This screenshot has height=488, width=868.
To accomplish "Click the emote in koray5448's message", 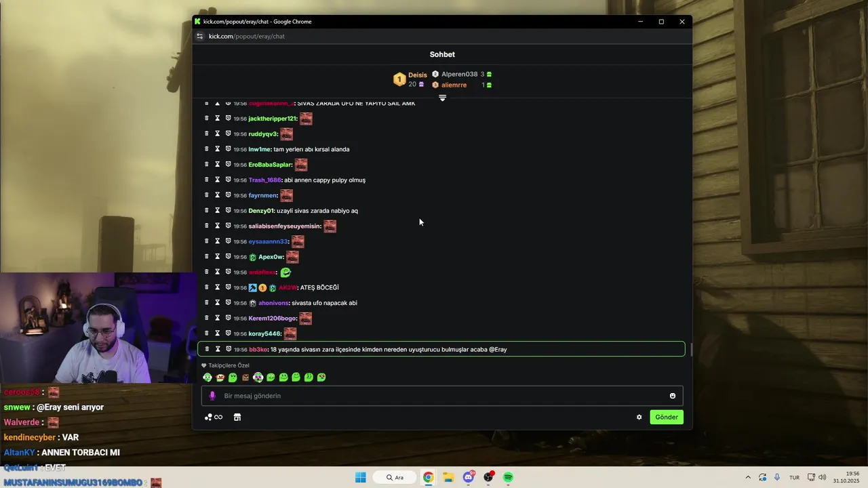I will [290, 333].
